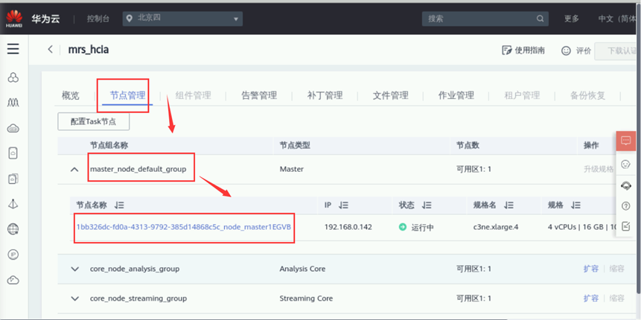Open the master1EGVB node name link

tap(184, 227)
